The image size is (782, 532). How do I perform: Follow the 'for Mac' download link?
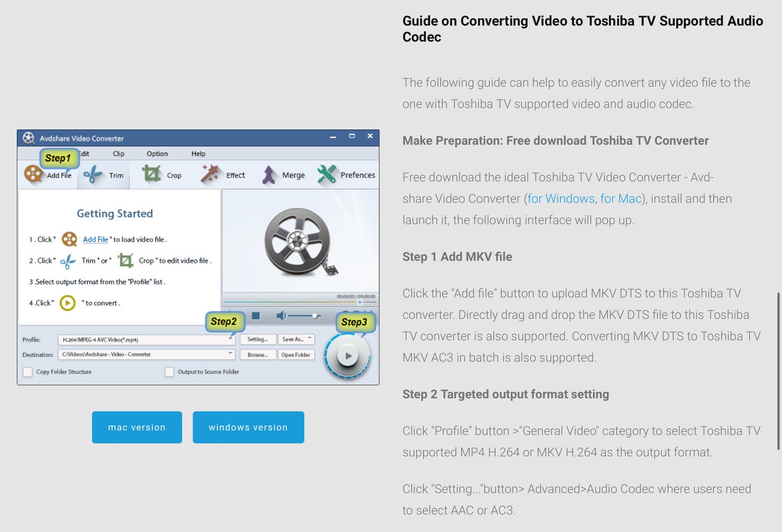[x=620, y=199]
